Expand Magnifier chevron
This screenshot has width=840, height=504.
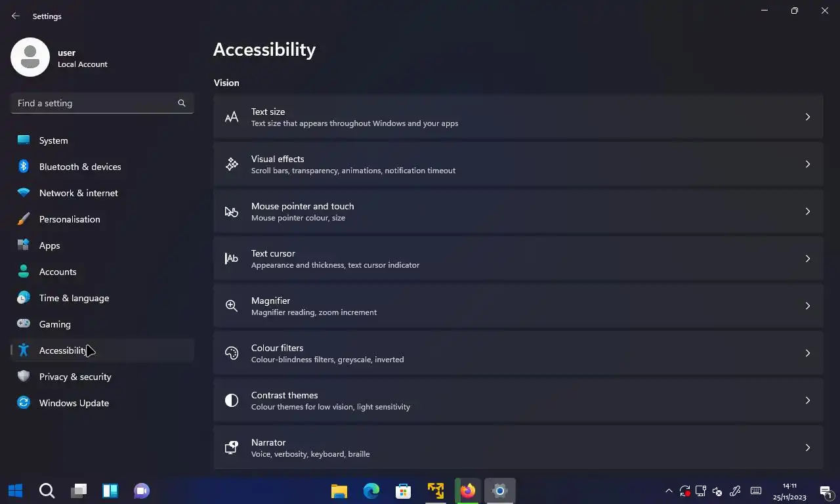point(808,306)
